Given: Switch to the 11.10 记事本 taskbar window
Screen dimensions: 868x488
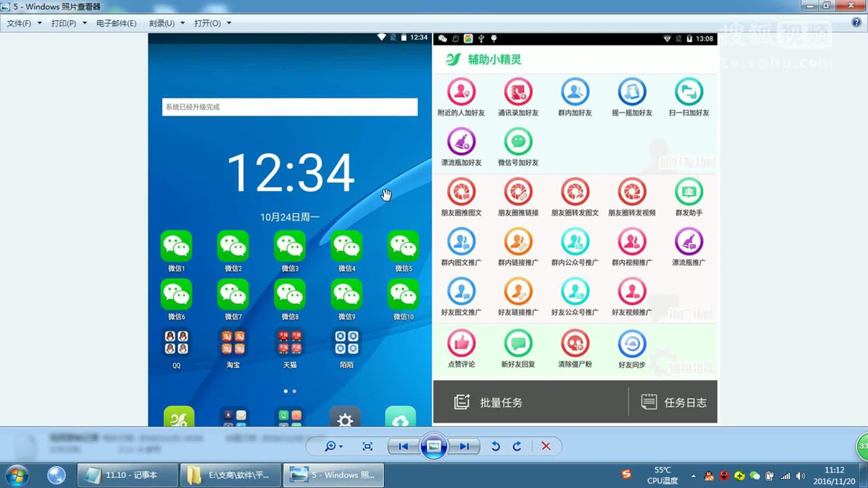Looking at the screenshot, I should pyautogui.click(x=127, y=475).
